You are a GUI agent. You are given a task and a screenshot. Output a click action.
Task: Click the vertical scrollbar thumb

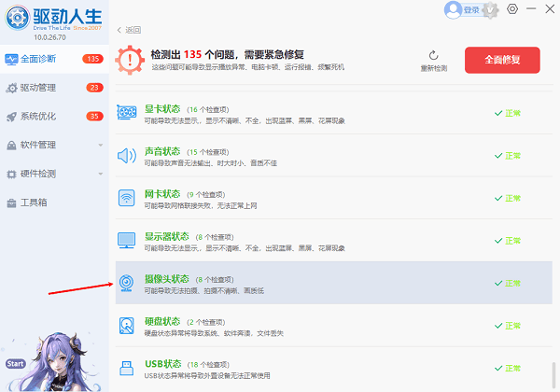point(553,374)
